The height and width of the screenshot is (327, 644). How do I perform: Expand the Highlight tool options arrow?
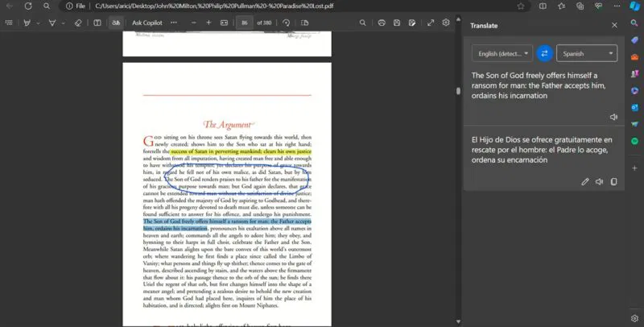tap(64, 23)
